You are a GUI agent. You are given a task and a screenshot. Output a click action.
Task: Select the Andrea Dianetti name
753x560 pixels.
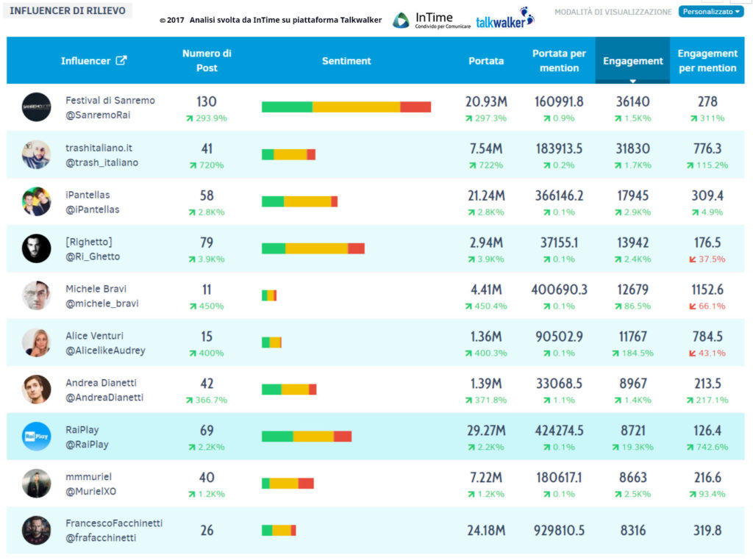pyautogui.click(x=101, y=384)
